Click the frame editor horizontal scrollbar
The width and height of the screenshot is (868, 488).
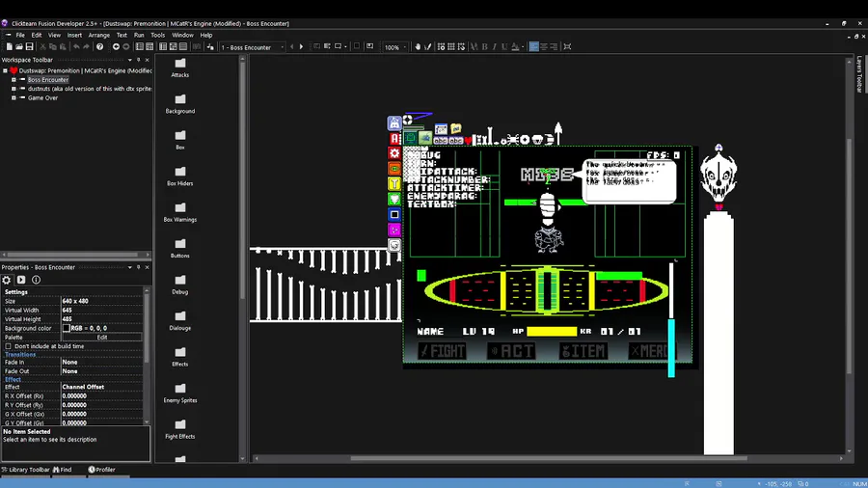point(549,458)
